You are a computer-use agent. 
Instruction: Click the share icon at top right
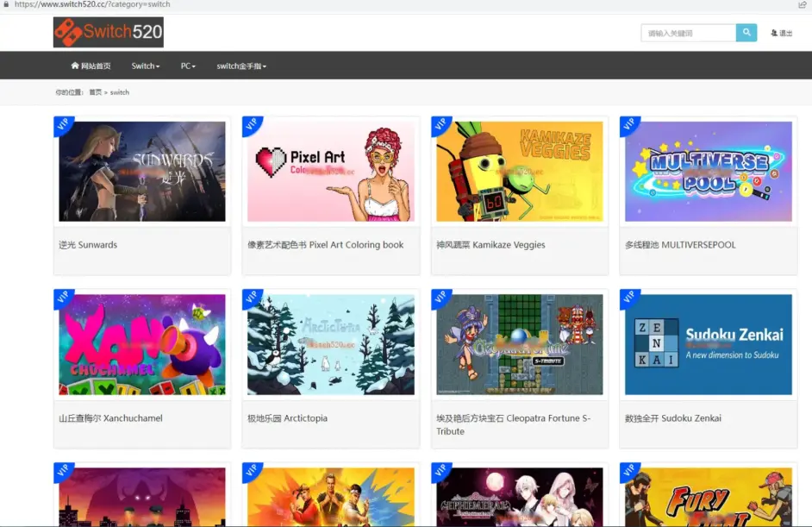click(x=803, y=4)
